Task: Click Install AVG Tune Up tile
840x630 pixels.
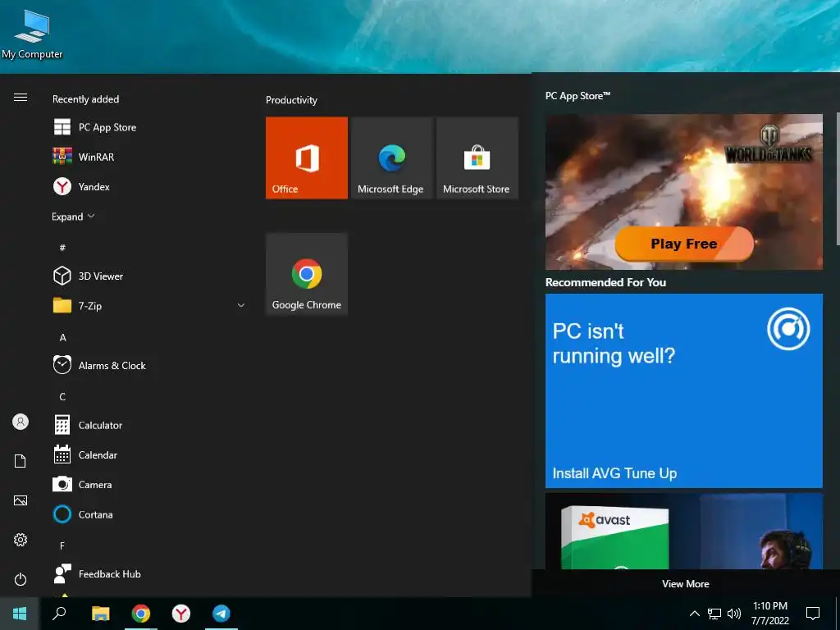Action: (x=684, y=390)
